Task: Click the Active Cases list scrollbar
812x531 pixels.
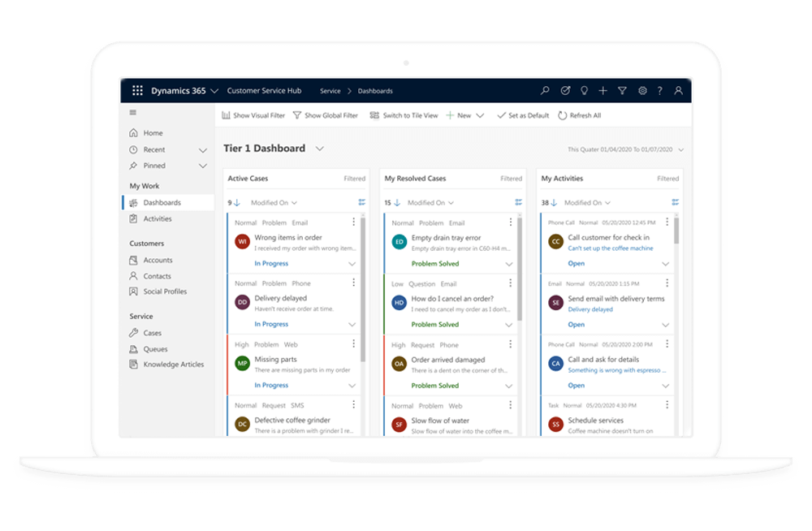Action: tap(363, 290)
